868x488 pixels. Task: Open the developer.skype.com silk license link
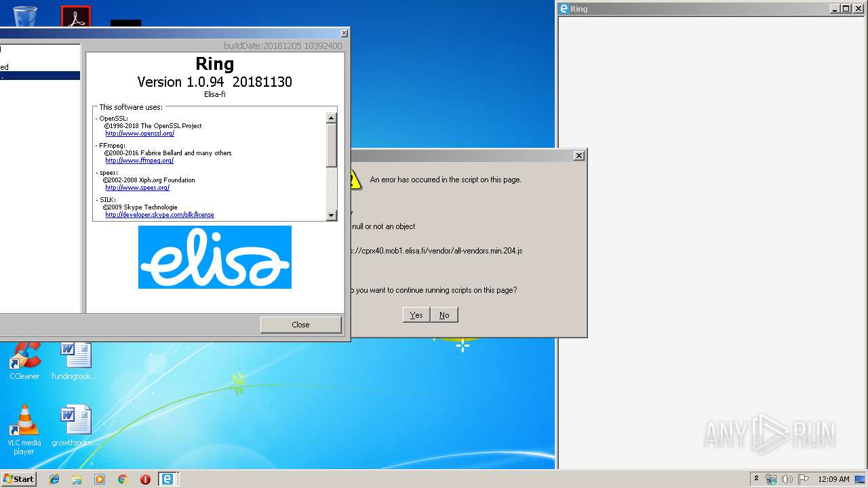tap(159, 215)
